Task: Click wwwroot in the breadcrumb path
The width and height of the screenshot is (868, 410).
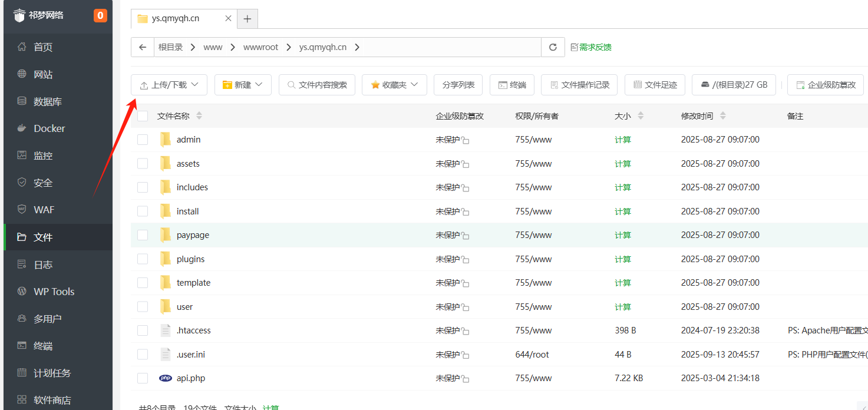Action: 260,47
